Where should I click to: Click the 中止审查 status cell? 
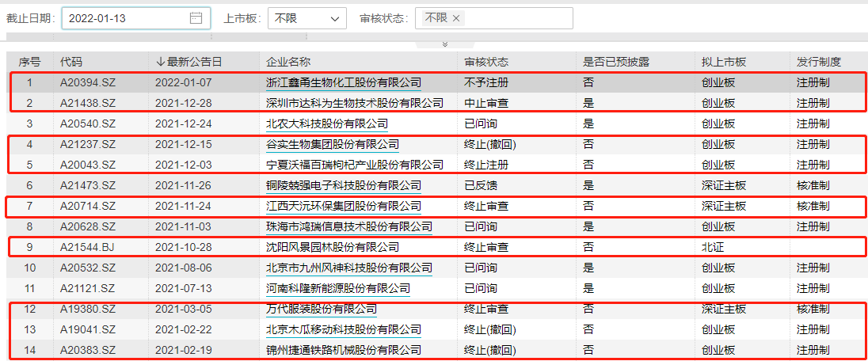486,103
